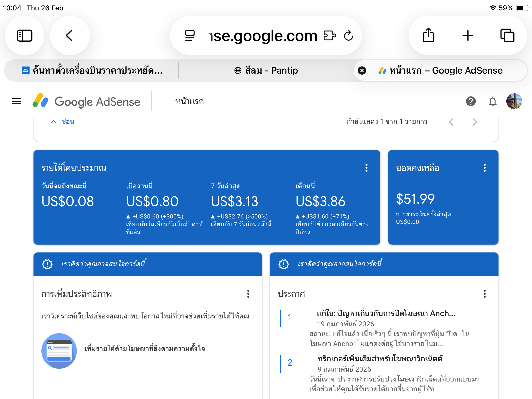Screen dimensions: 532x399
Task: Open a new Safari tab
Action: pyautogui.click(x=468, y=36)
